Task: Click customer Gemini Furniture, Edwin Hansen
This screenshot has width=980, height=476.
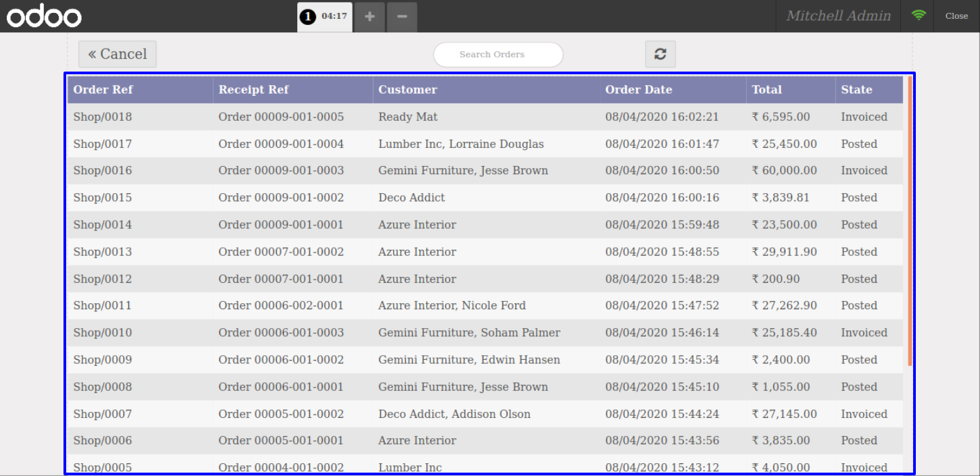Action: (x=469, y=360)
